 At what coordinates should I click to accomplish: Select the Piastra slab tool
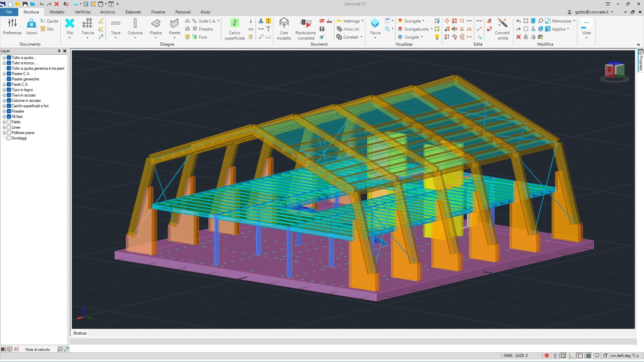coord(156,23)
